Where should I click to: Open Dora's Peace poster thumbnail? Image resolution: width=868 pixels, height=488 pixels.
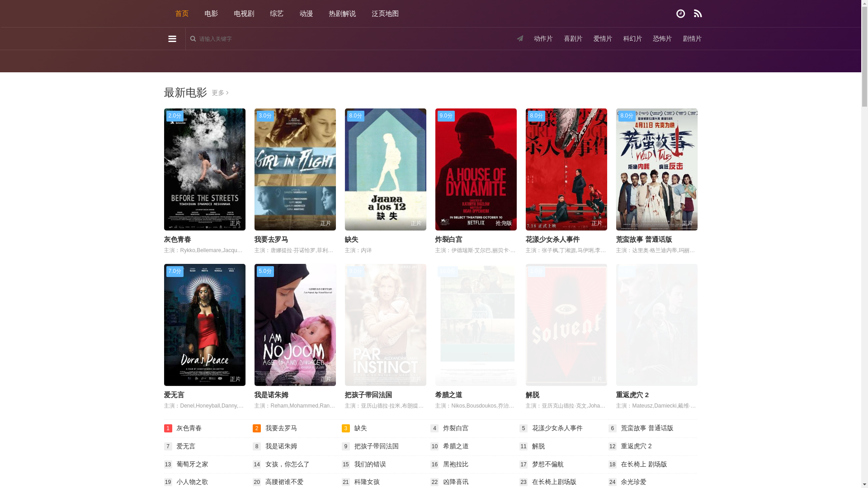tap(204, 325)
